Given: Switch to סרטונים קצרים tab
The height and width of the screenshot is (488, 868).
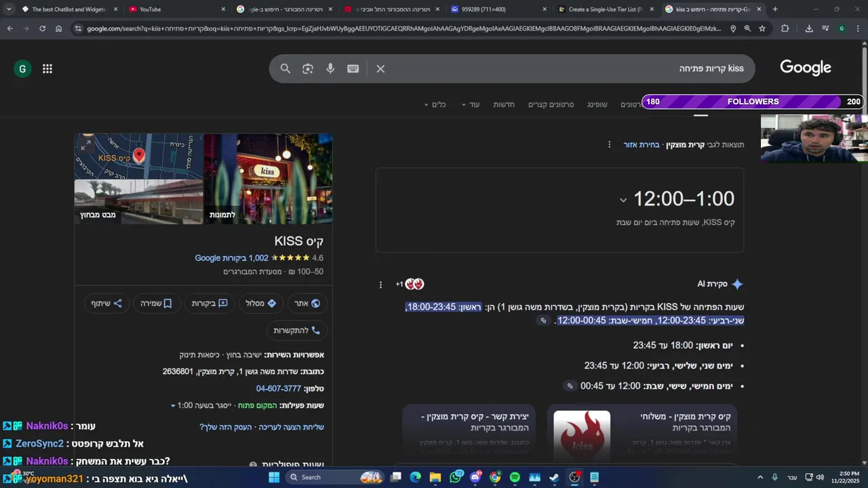Looking at the screenshot, I should pos(551,104).
